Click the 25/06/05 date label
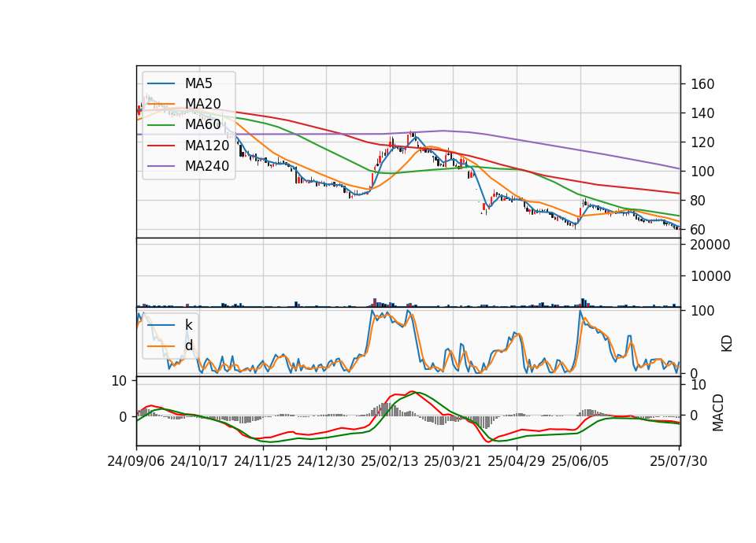756x543 pixels. [x=580, y=461]
